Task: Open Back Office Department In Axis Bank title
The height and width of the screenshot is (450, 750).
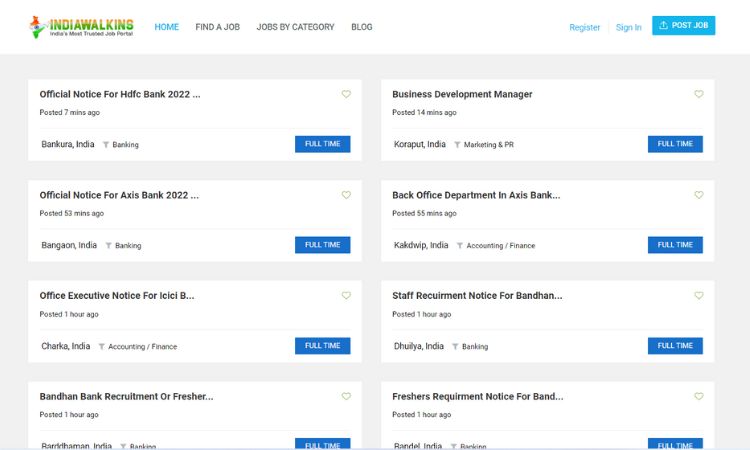Action: 476,195
